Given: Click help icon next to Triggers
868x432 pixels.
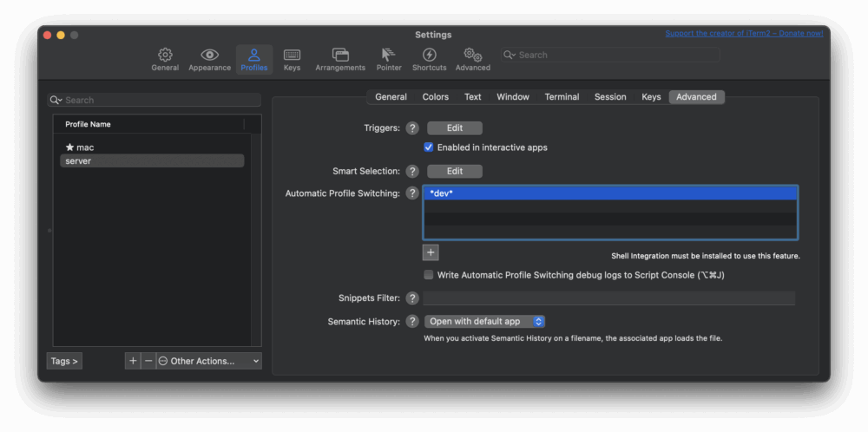Looking at the screenshot, I should pos(411,128).
